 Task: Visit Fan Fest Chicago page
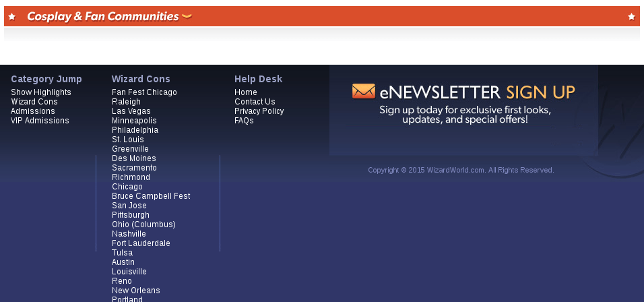click(144, 92)
